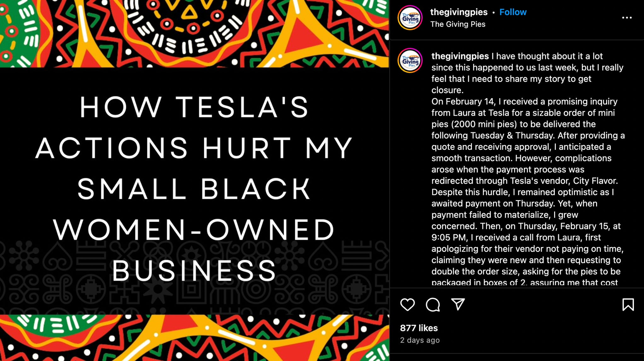Click the '2 days ago' timestamp

pyautogui.click(x=420, y=340)
